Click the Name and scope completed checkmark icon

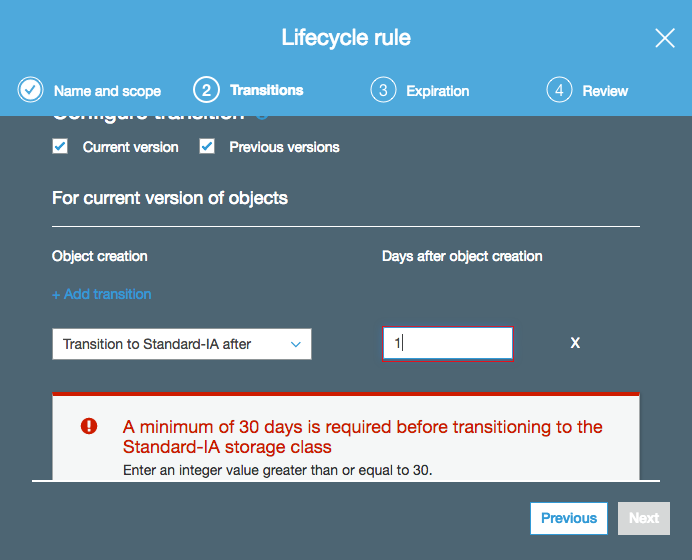point(30,90)
